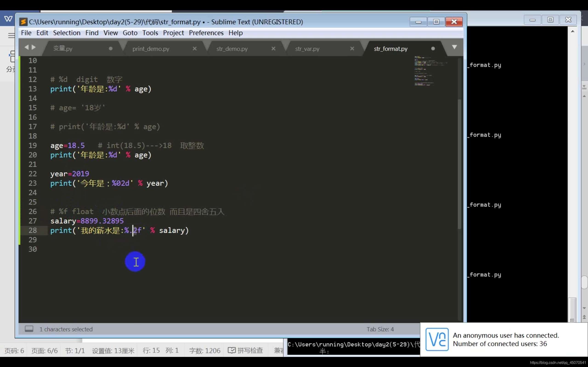Viewport: 588px width, 367px height.
Task: Click the tab navigation left arrow
Action: point(26,47)
